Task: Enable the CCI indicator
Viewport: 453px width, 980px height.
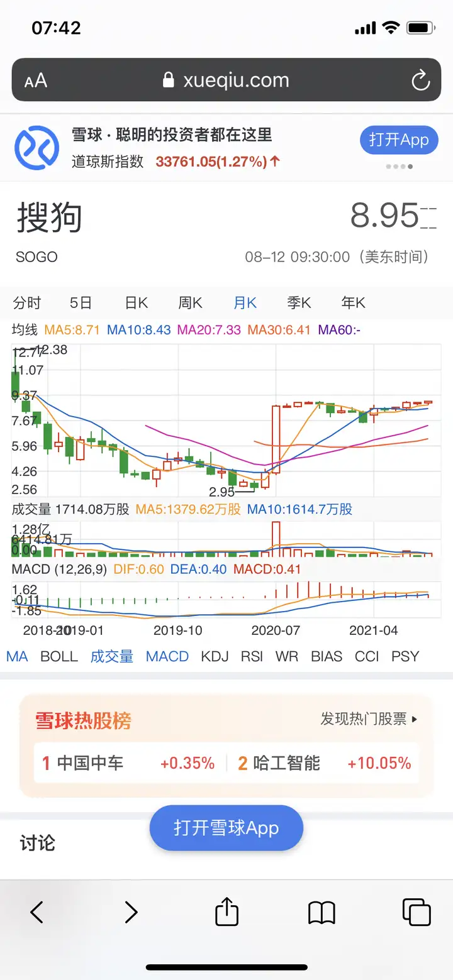Action: [367, 656]
